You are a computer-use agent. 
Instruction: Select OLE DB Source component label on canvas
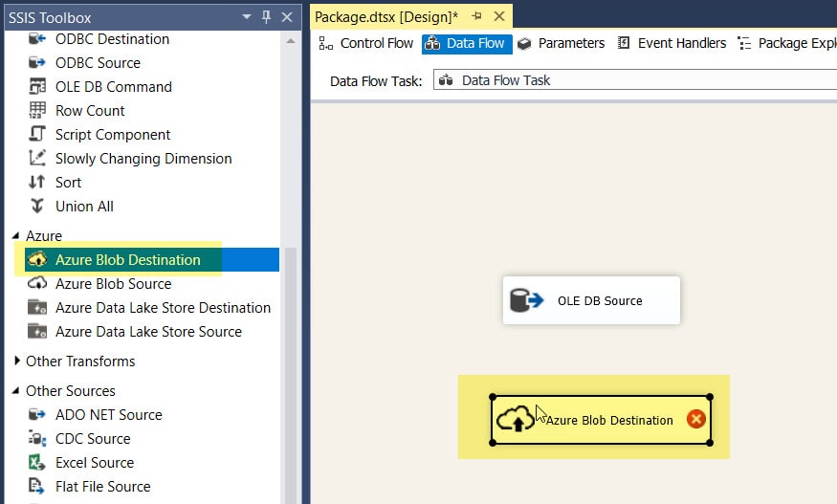(600, 300)
